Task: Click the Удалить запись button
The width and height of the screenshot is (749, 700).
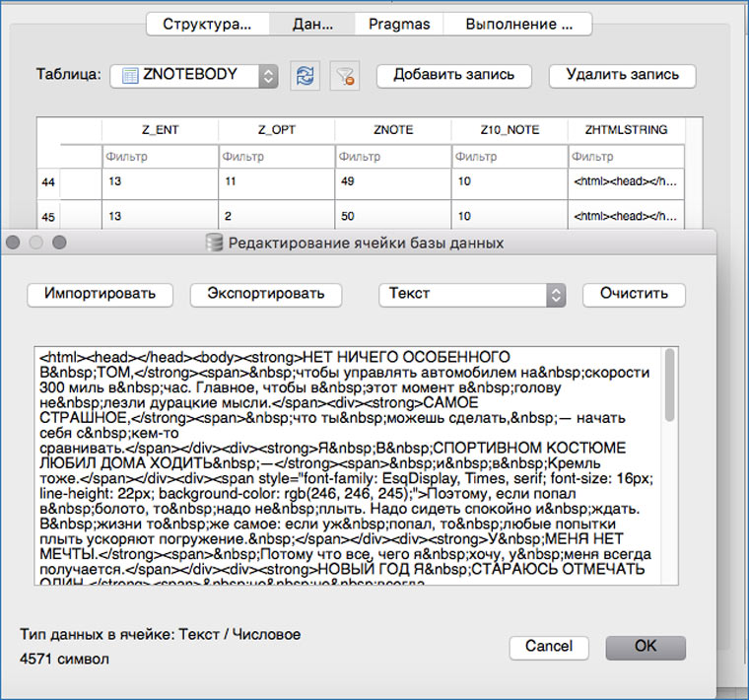Action: tap(622, 76)
